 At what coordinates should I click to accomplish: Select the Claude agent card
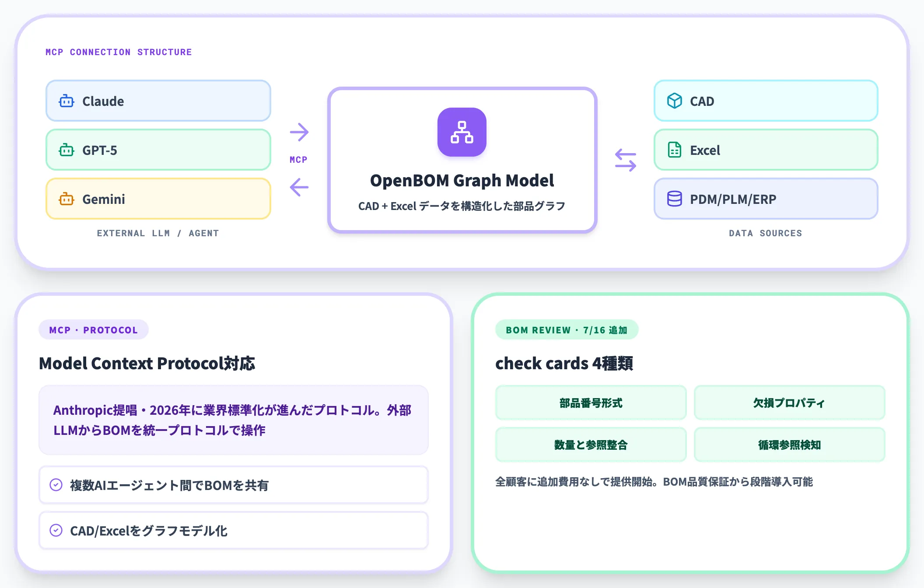(158, 101)
